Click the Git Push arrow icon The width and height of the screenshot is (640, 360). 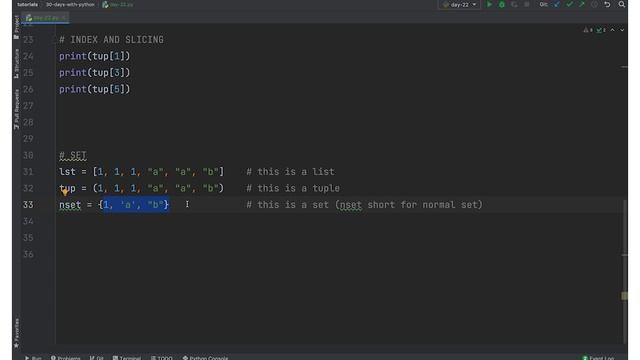(582, 4)
